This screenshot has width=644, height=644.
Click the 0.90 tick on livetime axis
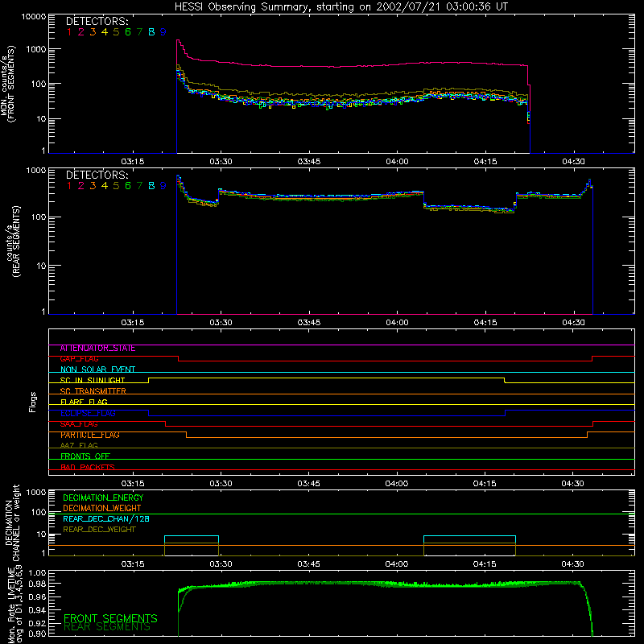click(x=37, y=634)
